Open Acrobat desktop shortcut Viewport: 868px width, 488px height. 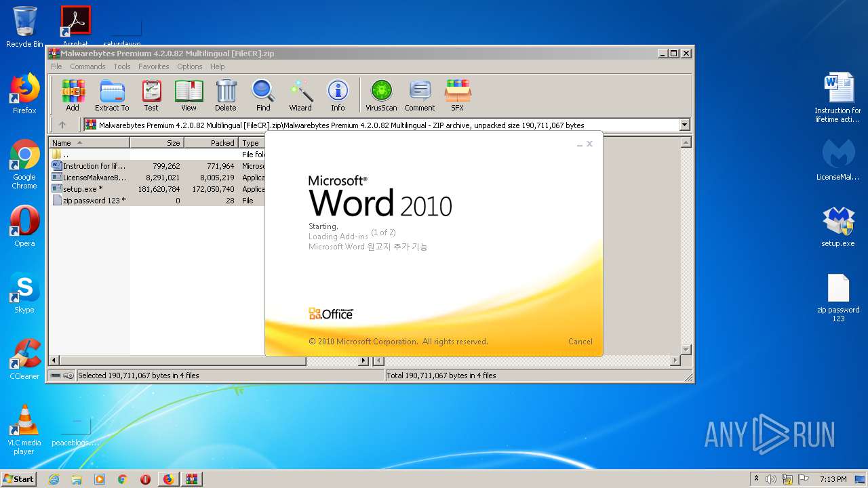click(x=76, y=26)
